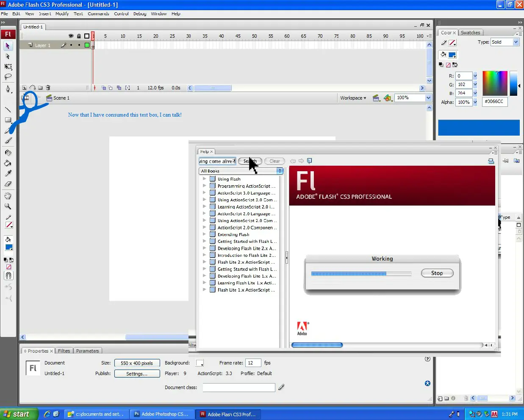Viewport: 524px width, 420px height.
Task: Switch to the Swatches tab
Action: tap(470, 33)
